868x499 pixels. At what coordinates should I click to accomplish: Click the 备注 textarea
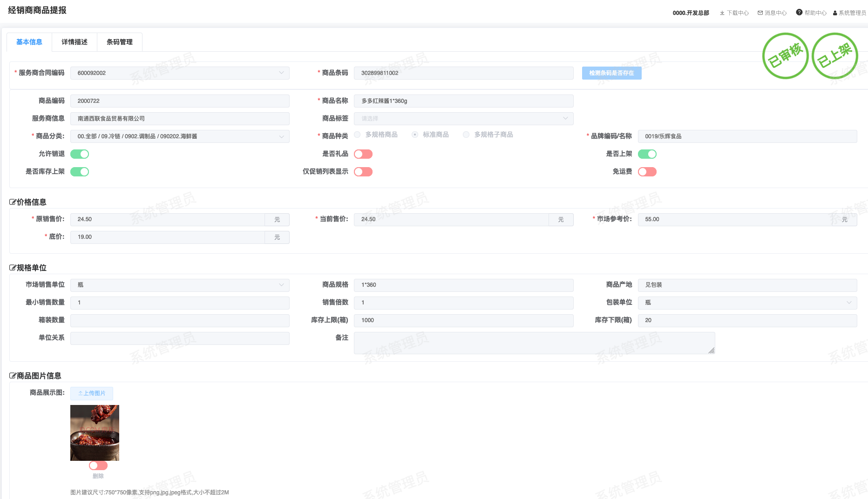click(534, 343)
